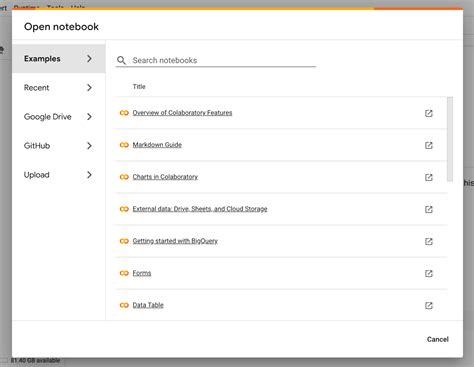Open Forms notebook in new tab icon
This screenshot has height=367, width=474.
pos(429,273)
